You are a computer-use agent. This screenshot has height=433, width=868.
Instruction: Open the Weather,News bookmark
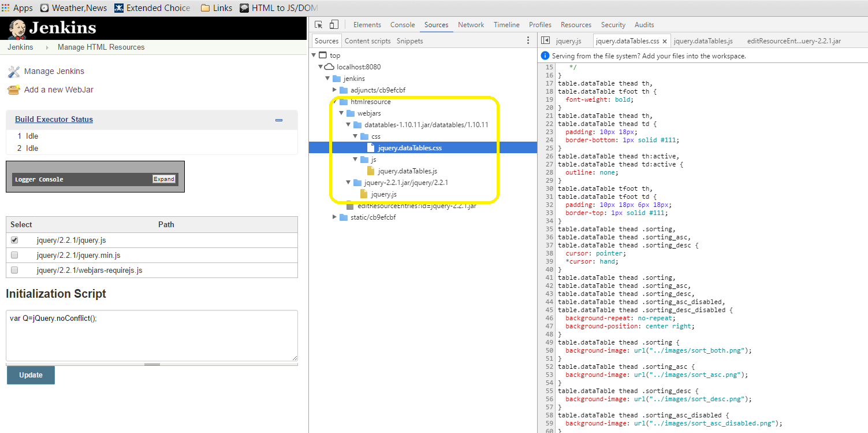(73, 8)
